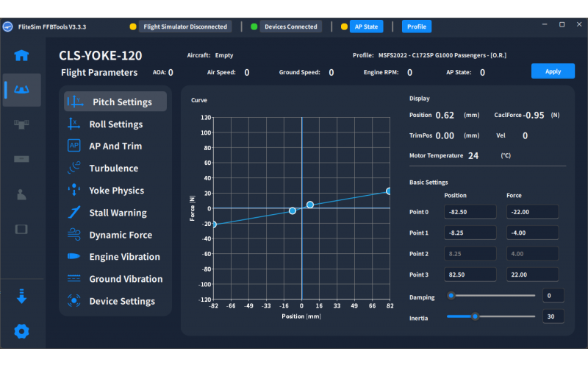Click the Point 0 Position input field
The image size is (588, 368).
point(470,212)
